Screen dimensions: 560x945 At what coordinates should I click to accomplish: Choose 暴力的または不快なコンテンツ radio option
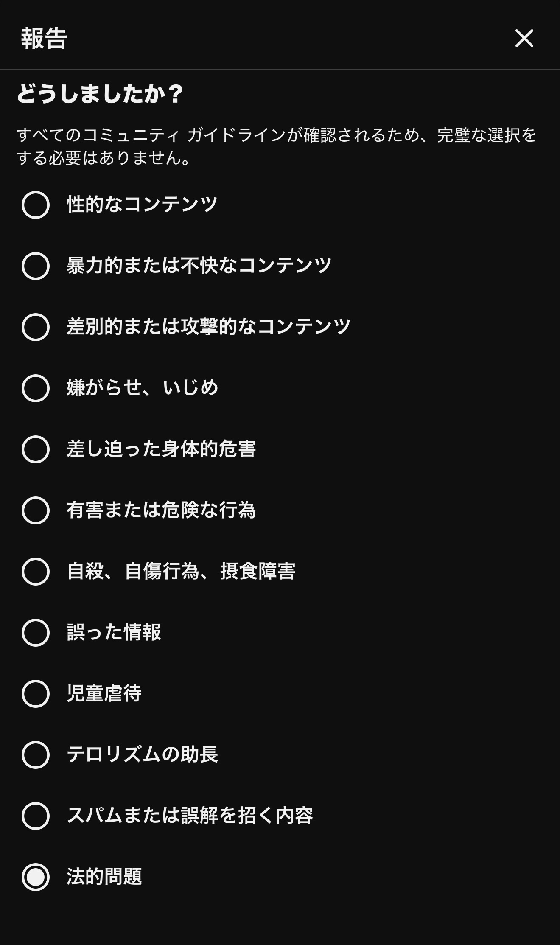coord(36,266)
